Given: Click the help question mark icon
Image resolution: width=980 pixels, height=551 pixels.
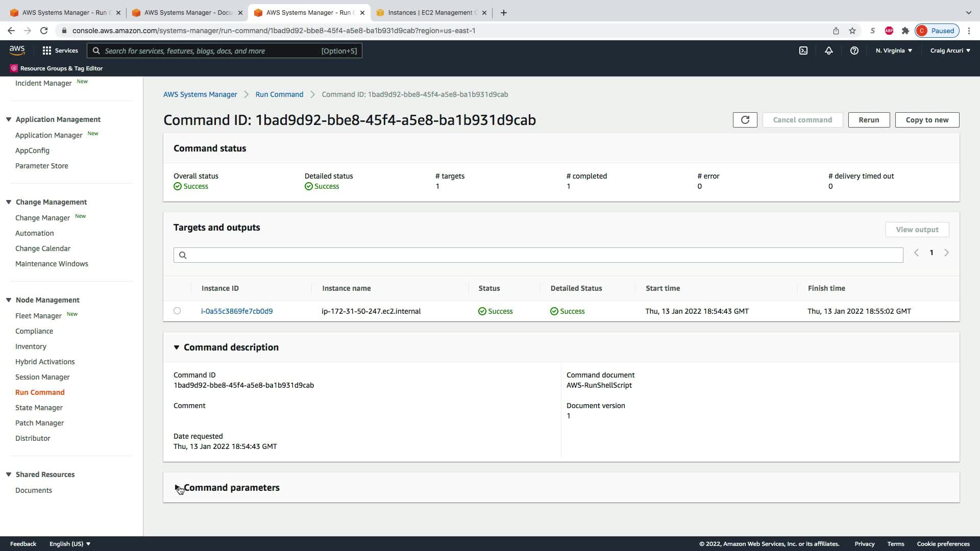Looking at the screenshot, I should (x=854, y=51).
